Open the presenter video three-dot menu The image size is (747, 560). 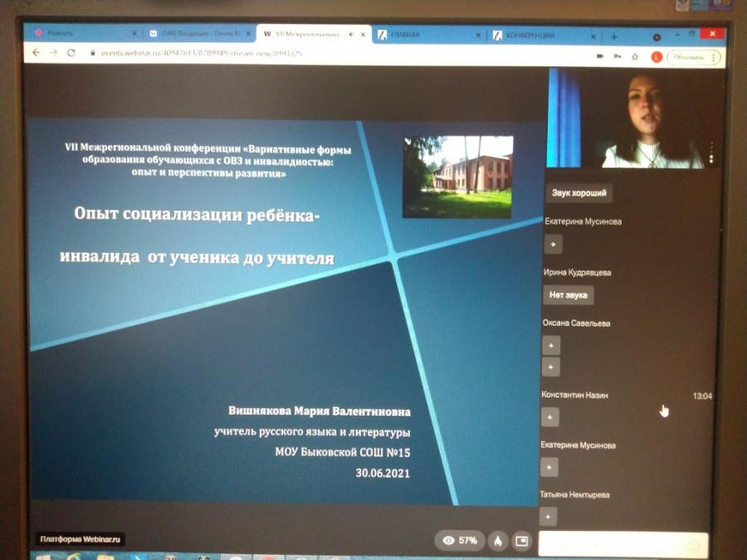pyautogui.click(x=711, y=152)
